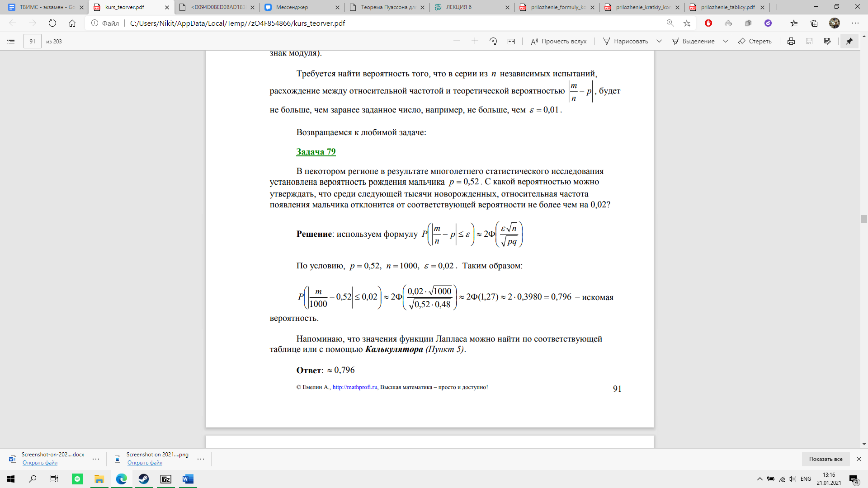Click Открыть файл for the png download
868x488 pixels.
tap(145, 463)
